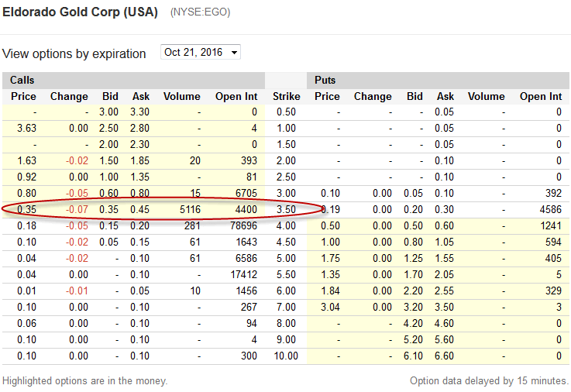571x392 pixels.
Task: Click the Calls Change column header
Action: tap(69, 97)
